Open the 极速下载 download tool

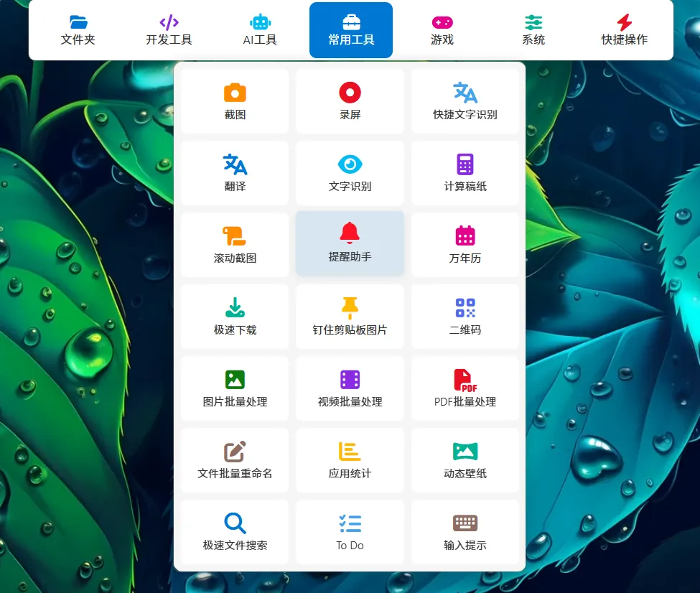235,317
